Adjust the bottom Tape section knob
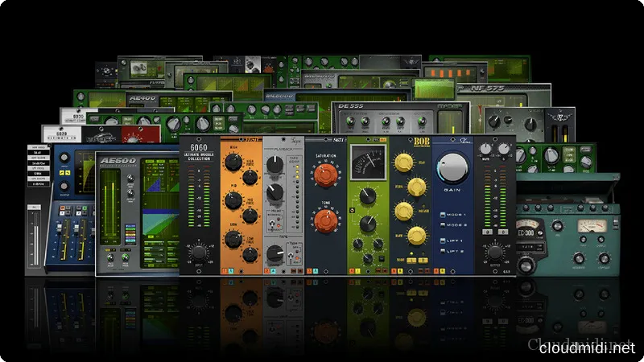The height and width of the screenshot is (362, 644). click(275, 253)
